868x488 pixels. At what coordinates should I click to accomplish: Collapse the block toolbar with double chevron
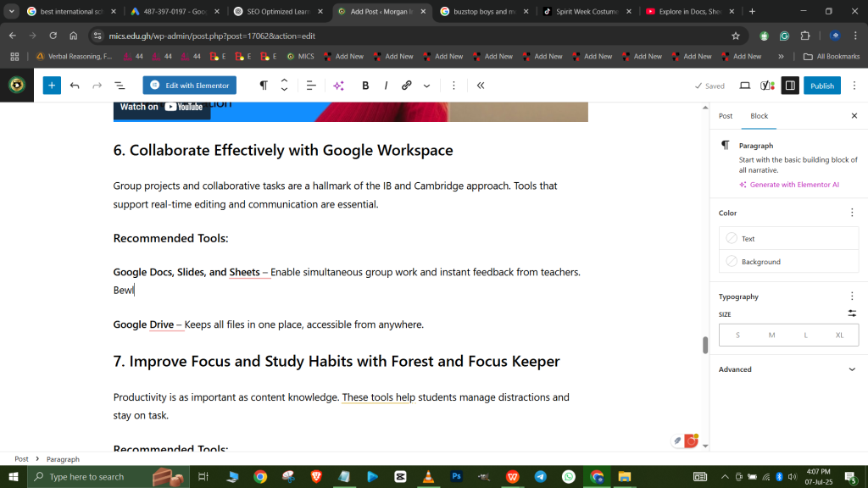click(481, 86)
